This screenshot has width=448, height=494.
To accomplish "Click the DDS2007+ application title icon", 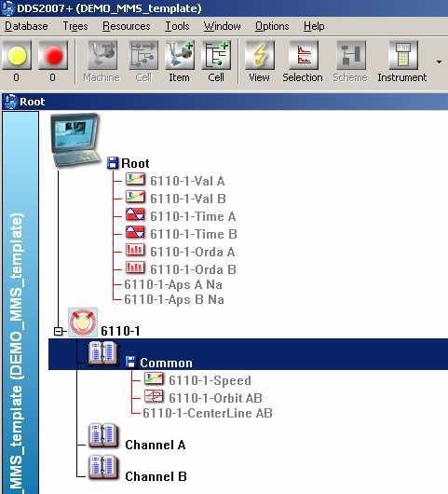I will coord(7,8).
